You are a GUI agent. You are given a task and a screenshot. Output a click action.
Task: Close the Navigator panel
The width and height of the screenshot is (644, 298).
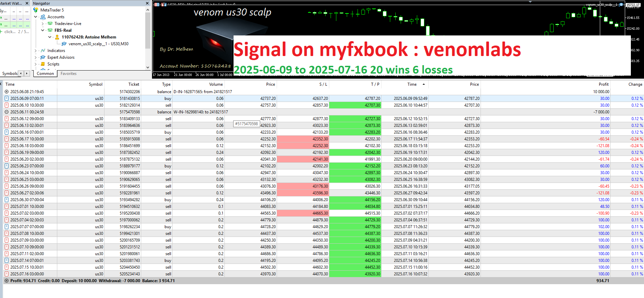[x=147, y=3]
